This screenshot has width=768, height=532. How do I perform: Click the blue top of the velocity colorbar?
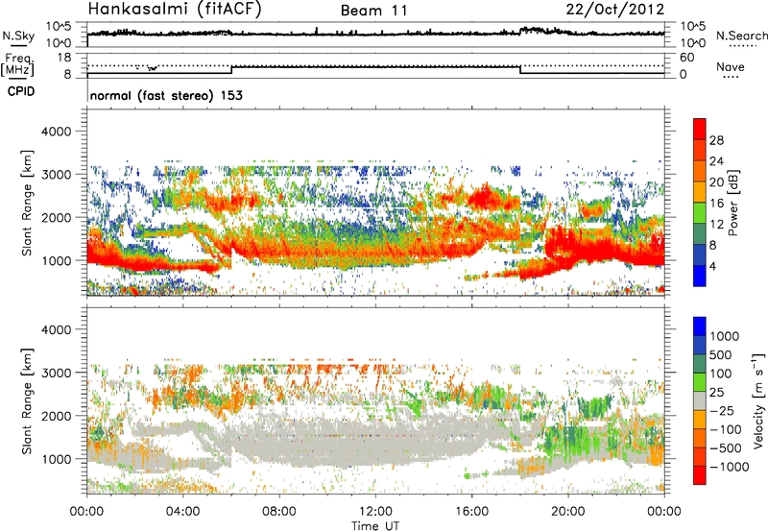pos(700,326)
